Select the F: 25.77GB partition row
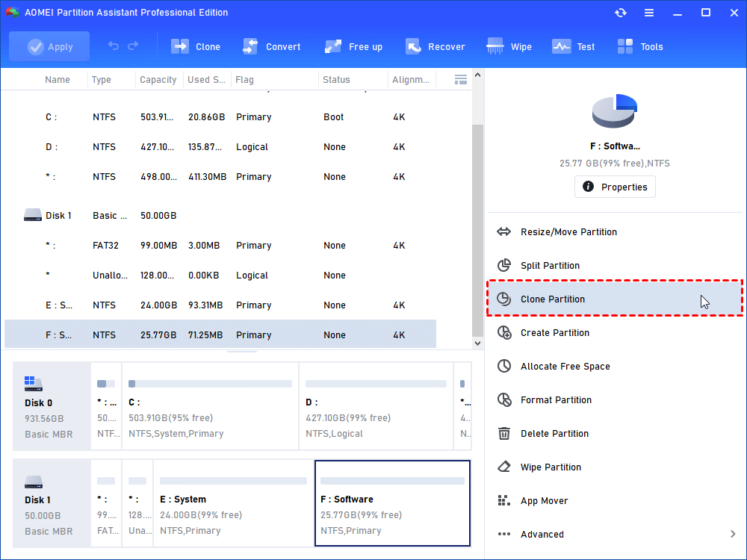Screen dimensions: 747x560 coord(220,335)
